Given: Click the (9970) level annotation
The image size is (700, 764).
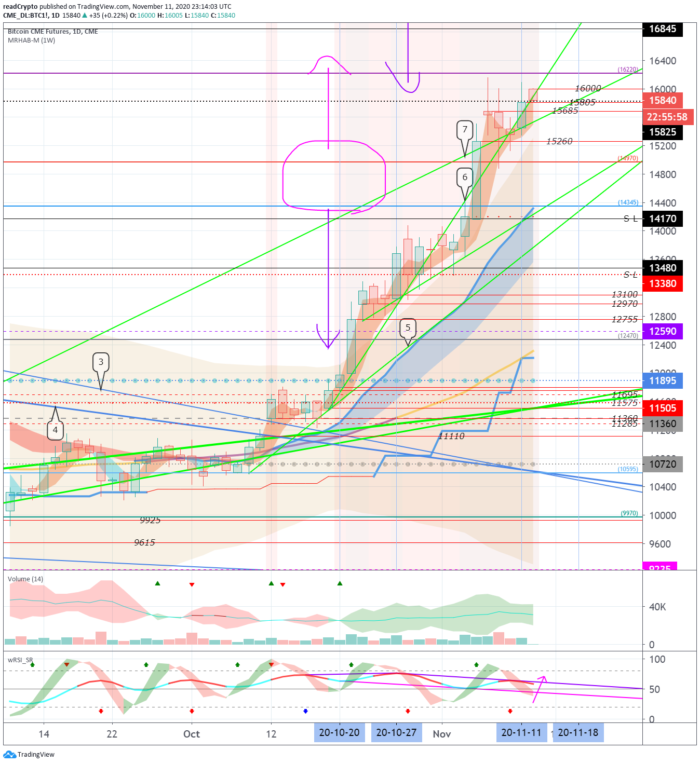Looking at the screenshot, I should pyautogui.click(x=629, y=513).
